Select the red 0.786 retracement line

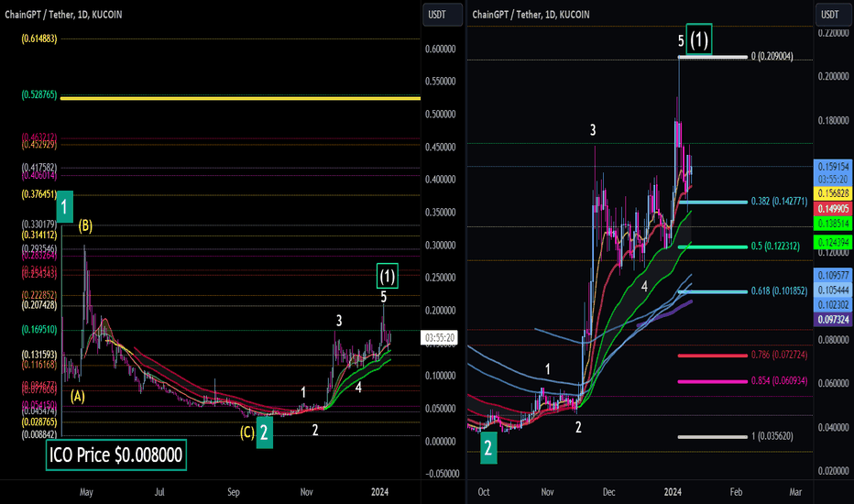click(x=712, y=356)
